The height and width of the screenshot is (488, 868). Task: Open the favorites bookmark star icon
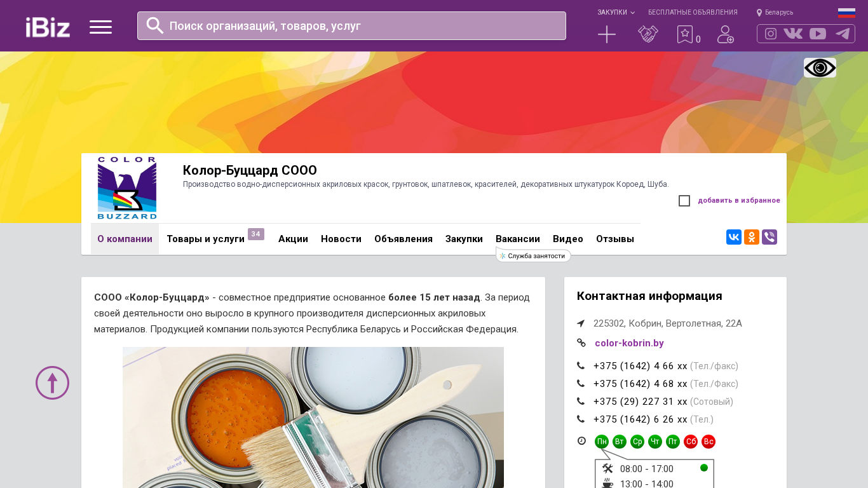tap(684, 34)
